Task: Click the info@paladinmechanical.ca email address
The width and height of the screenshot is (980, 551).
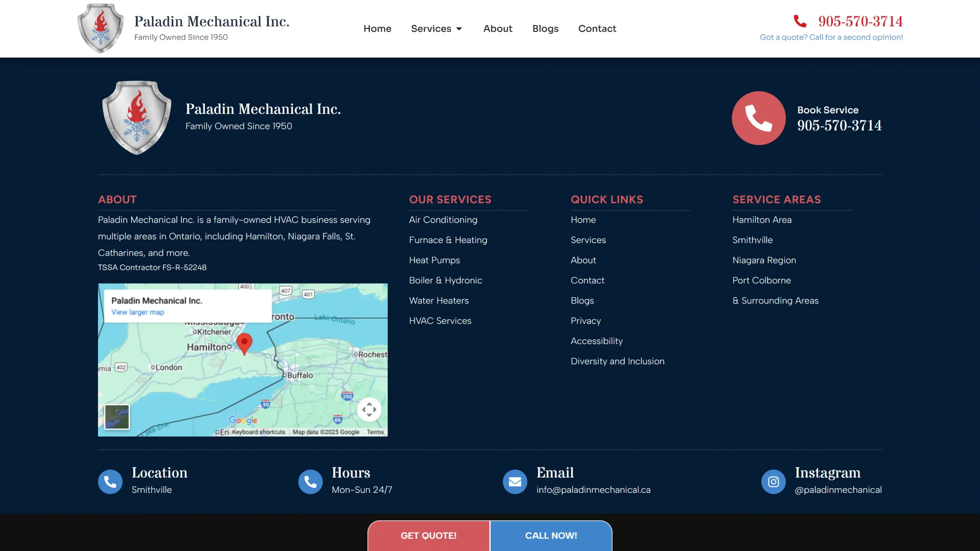Action: click(593, 490)
